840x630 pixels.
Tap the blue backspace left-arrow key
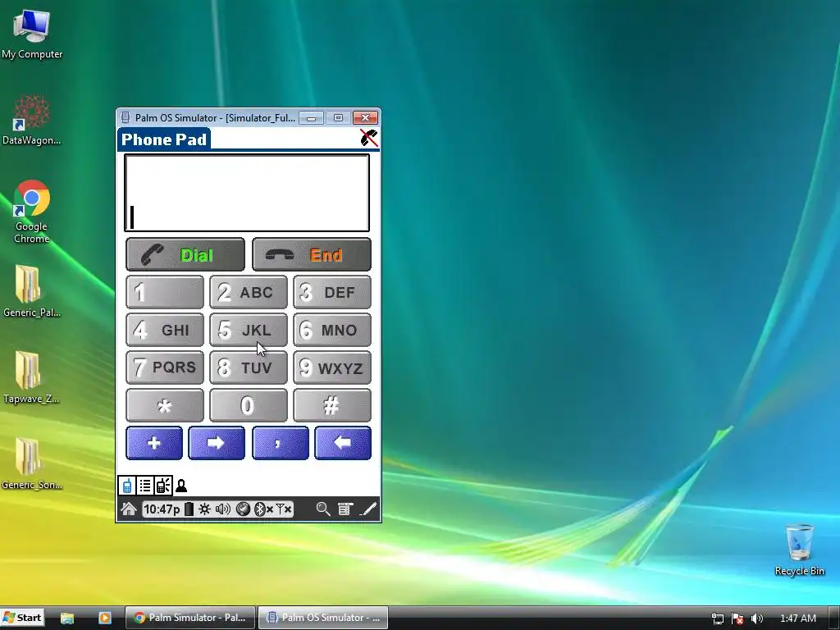pos(343,443)
